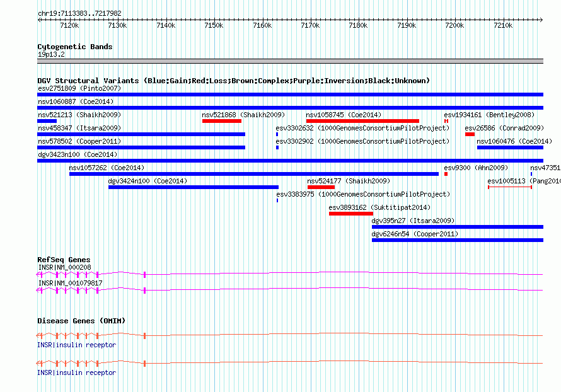Viewport: 561px width, 392px height.
Task: Click the 7150k ruler tick label
Action: click(x=214, y=26)
